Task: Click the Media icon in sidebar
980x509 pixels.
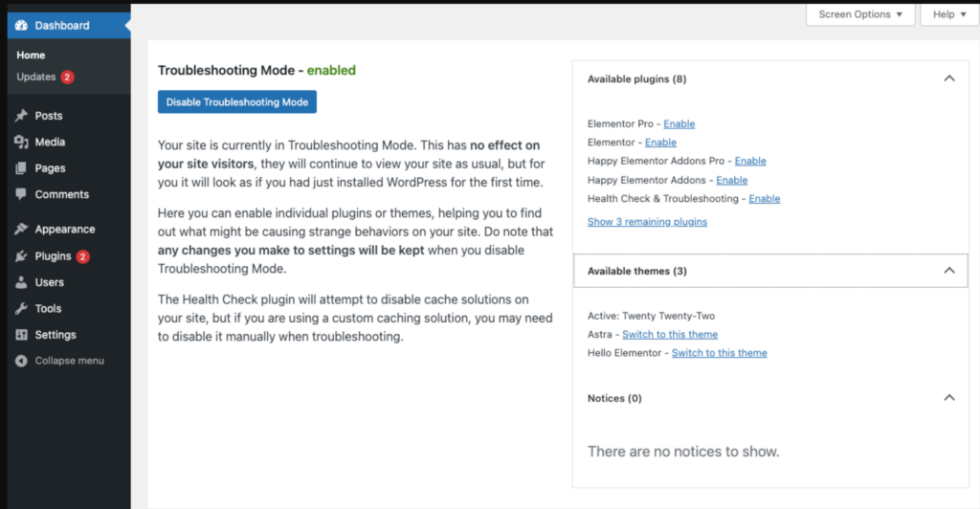Action: (x=21, y=142)
